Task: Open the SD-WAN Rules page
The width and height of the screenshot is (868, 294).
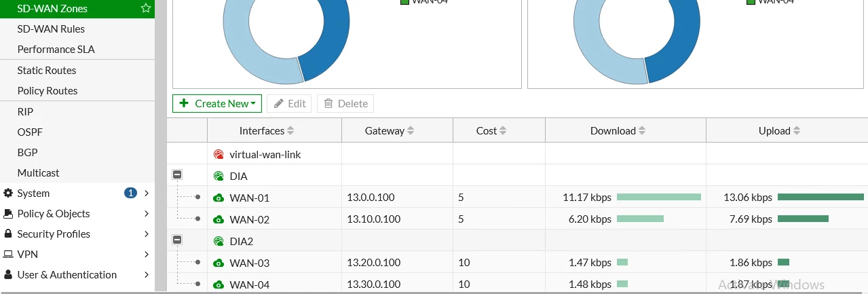Action: (51, 29)
